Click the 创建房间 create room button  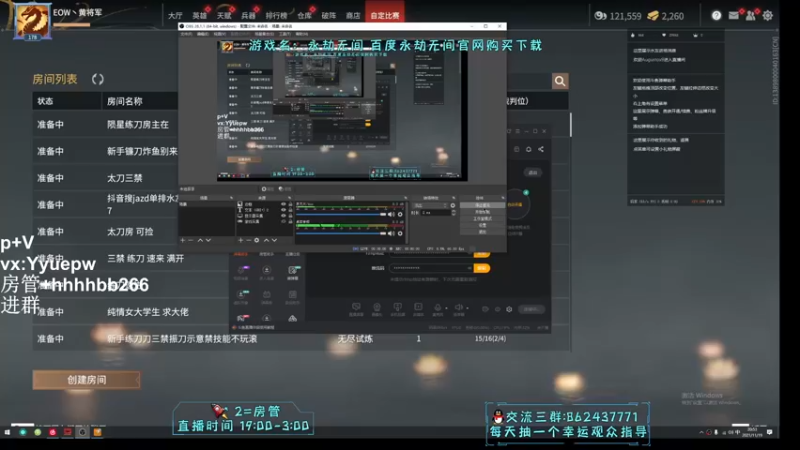pos(86,380)
